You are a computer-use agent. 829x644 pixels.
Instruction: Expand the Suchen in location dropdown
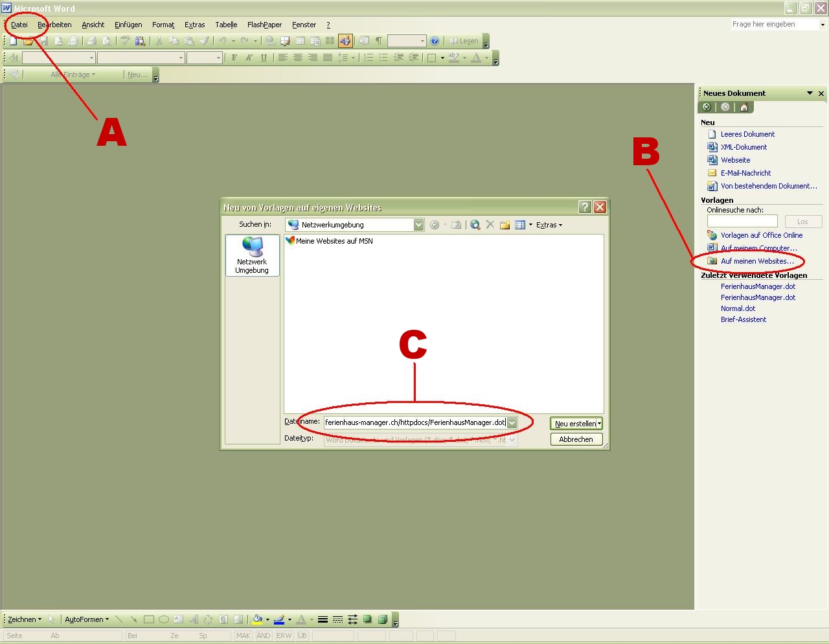coord(418,225)
